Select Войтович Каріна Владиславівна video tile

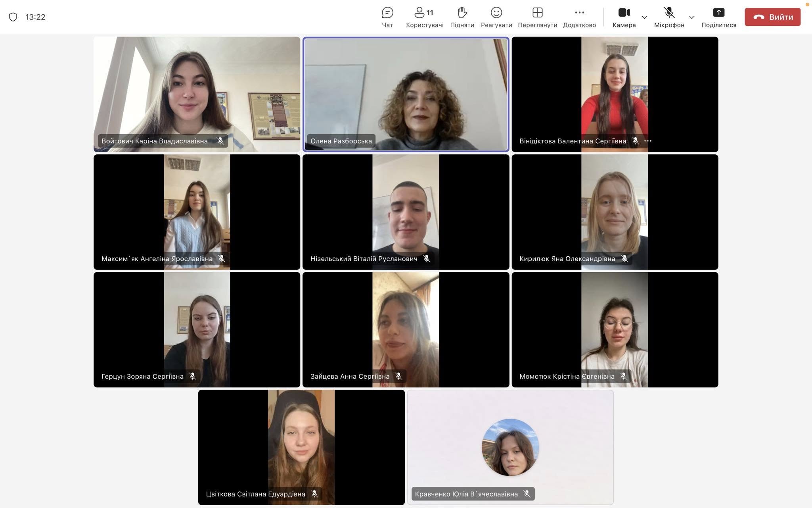197,94
